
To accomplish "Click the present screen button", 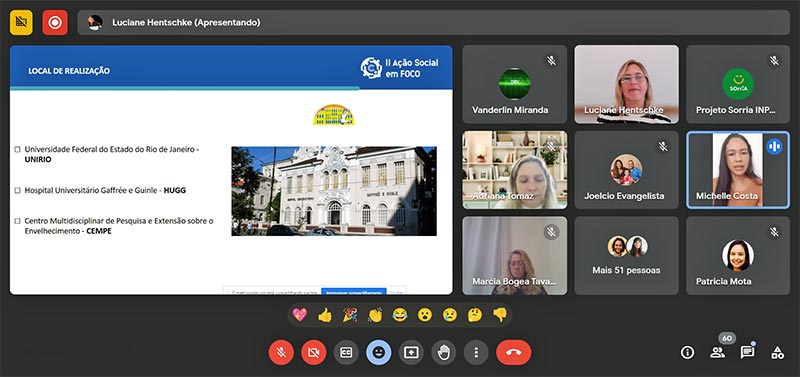I will tap(411, 353).
